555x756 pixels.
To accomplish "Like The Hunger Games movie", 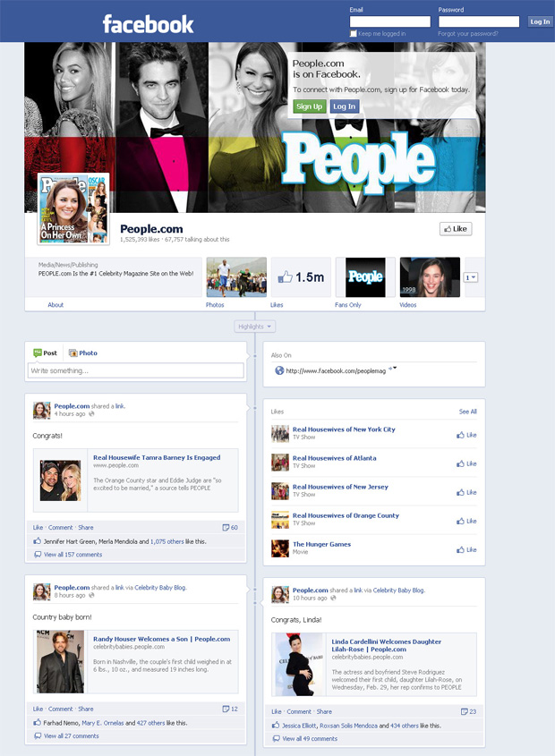I will (466, 549).
